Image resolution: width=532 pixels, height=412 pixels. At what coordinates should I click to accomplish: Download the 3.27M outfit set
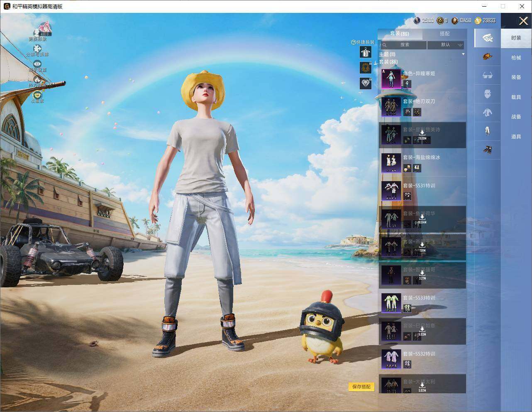422,275
